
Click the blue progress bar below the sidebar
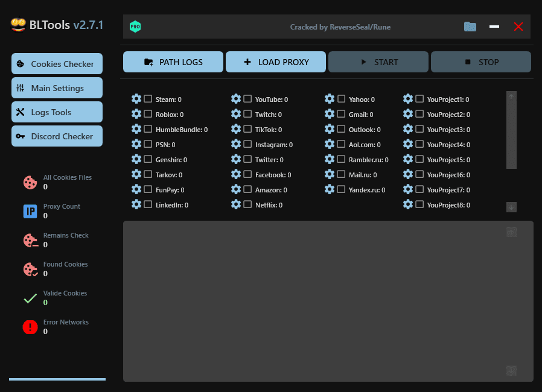click(x=57, y=379)
